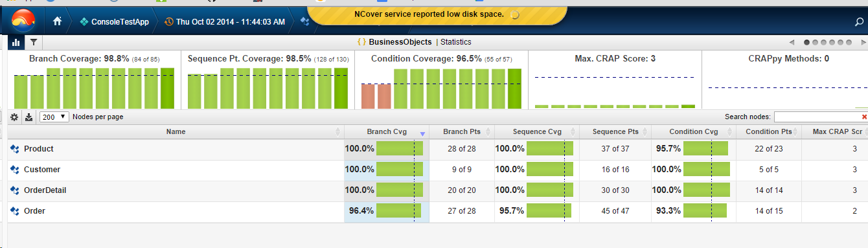Click the NCover logo icon
The height and width of the screenshot is (248, 868).
coord(23,21)
